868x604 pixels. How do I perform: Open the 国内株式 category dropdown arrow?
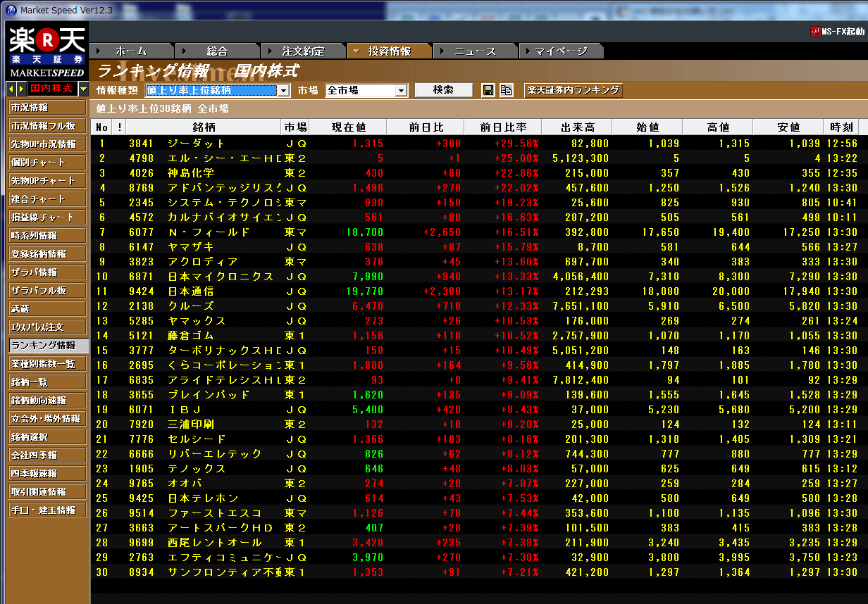(x=83, y=89)
